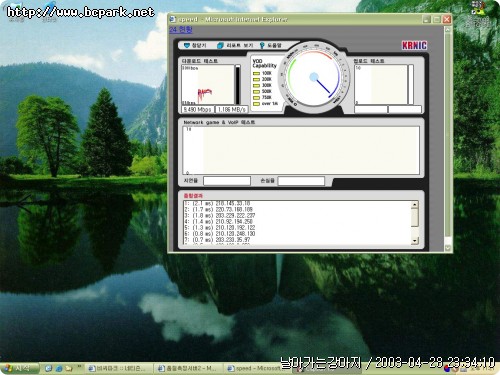The image size is (500, 375).
Task: Click the speedometer gauge dial
Action: click(x=314, y=77)
